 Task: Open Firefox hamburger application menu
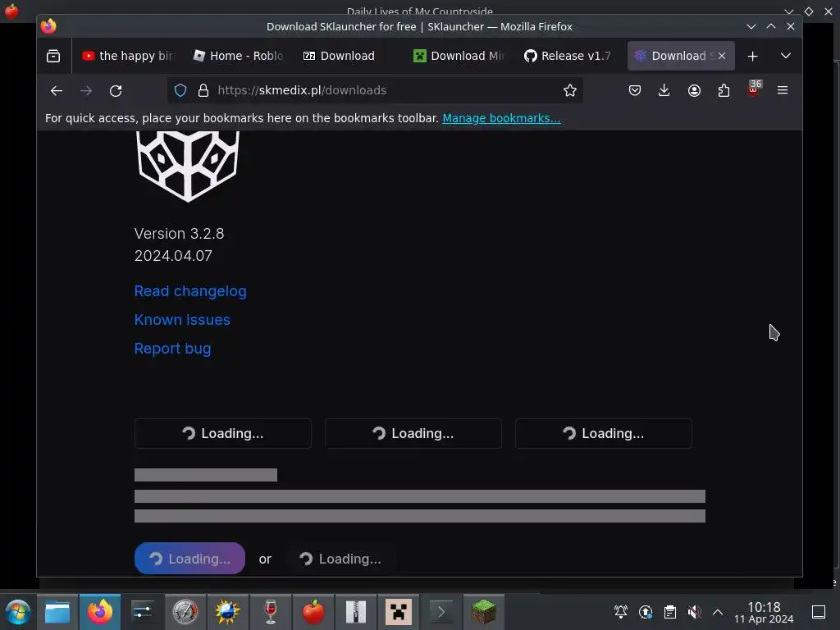pos(782,90)
